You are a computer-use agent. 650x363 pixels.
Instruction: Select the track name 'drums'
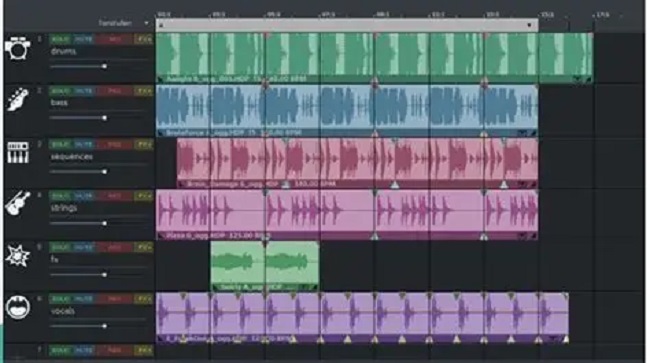tap(63, 51)
